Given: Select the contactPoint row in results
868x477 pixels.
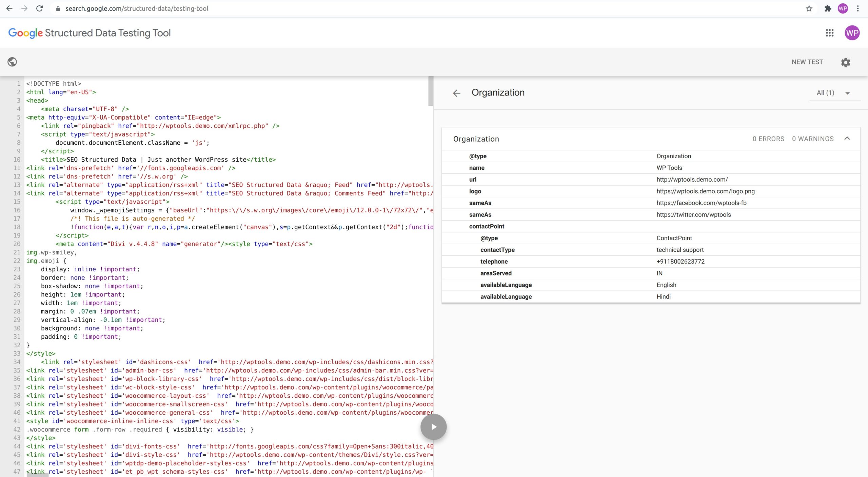Looking at the screenshot, I should tap(487, 226).
